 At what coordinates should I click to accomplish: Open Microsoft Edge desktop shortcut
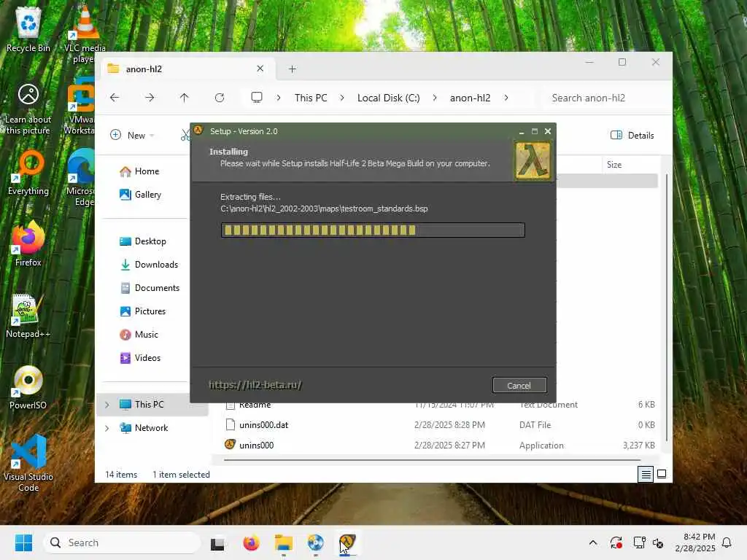81,177
